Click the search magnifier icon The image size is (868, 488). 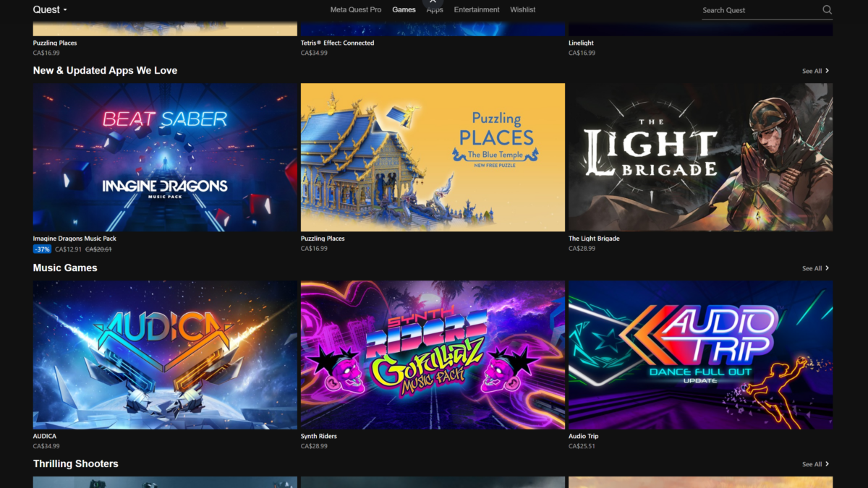tap(827, 9)
